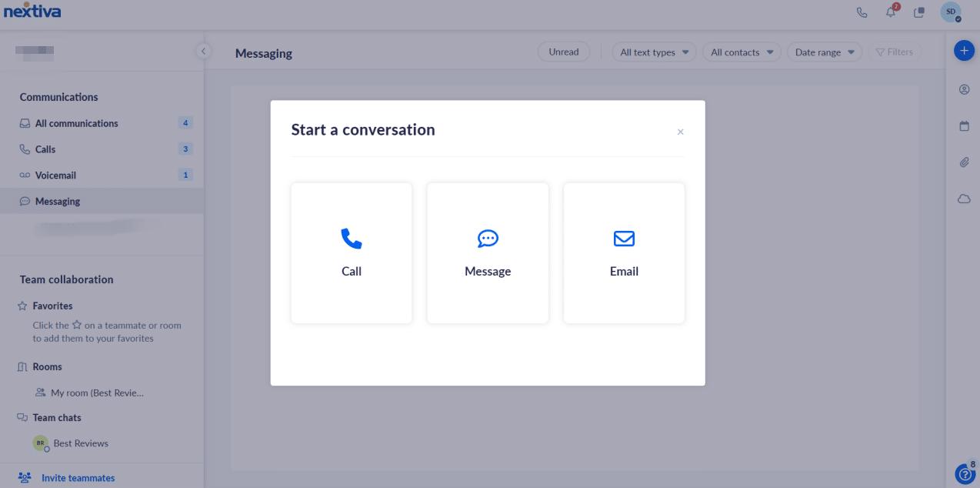Image resolution: width=980 pixels, height=488 pixels.
Task: Open the Date range dropdown
Action: pos(824,52)
